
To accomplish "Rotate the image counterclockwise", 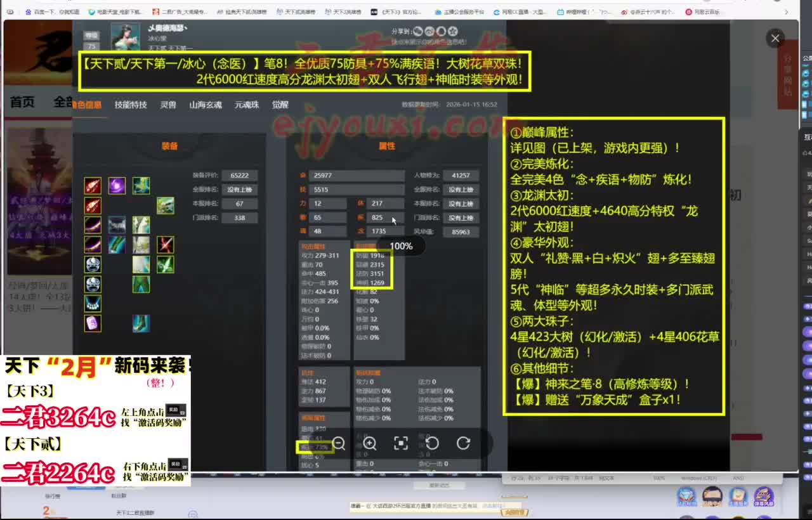I will [x=432, y=443].
